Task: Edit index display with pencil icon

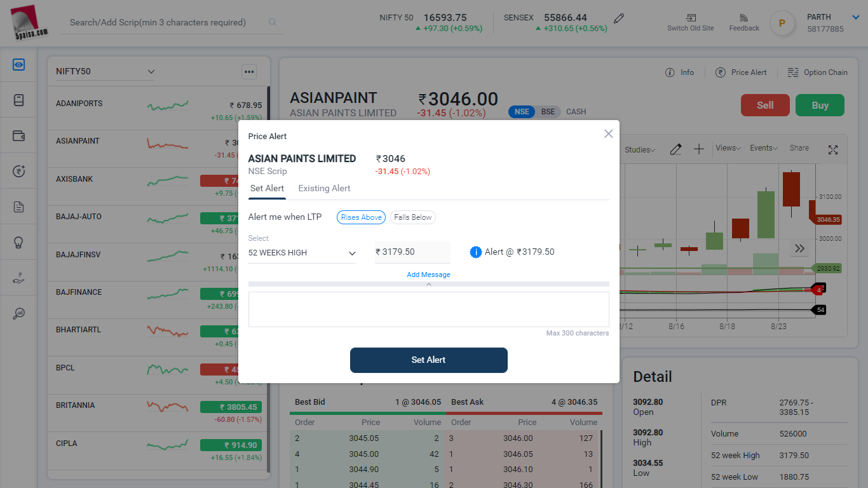Action: click(x=619, y=18)
